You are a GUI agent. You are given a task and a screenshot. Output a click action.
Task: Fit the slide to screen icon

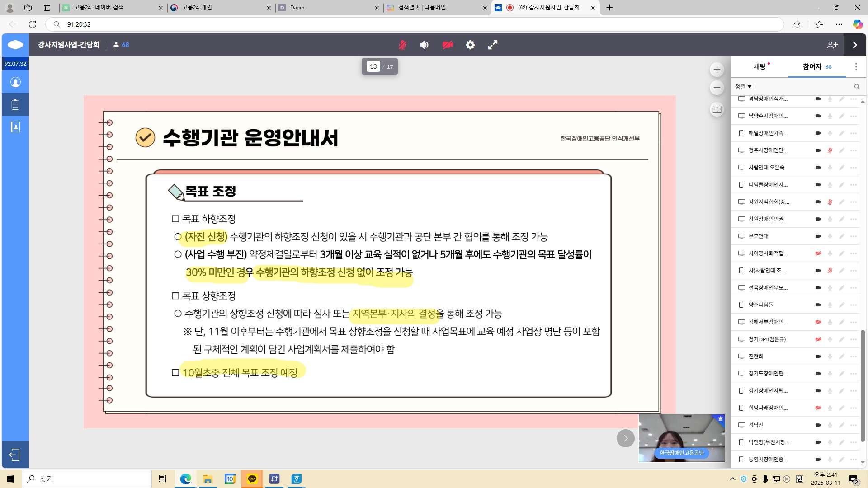pos(717,109)
